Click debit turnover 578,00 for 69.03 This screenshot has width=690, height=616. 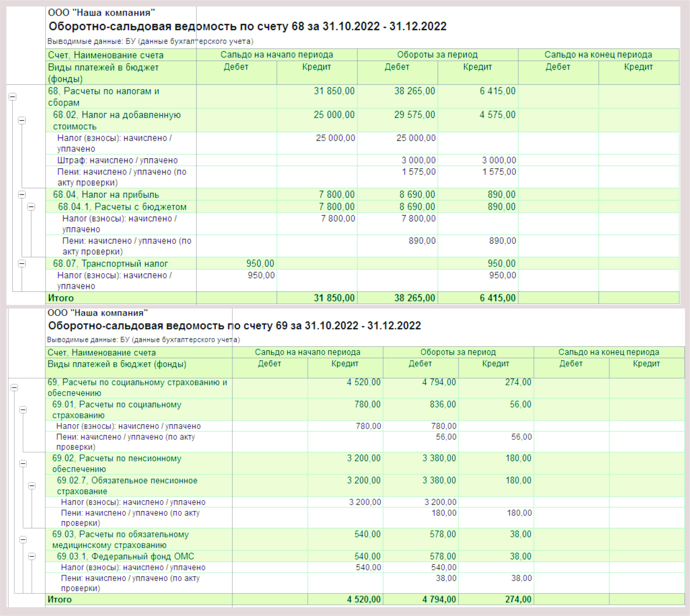pos(443,534)
